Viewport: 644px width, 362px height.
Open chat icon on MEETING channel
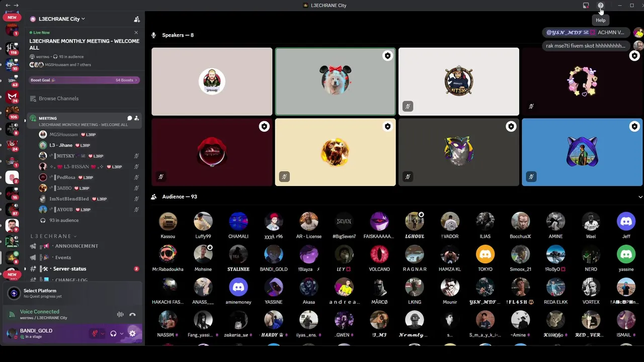tap(129, 118)
